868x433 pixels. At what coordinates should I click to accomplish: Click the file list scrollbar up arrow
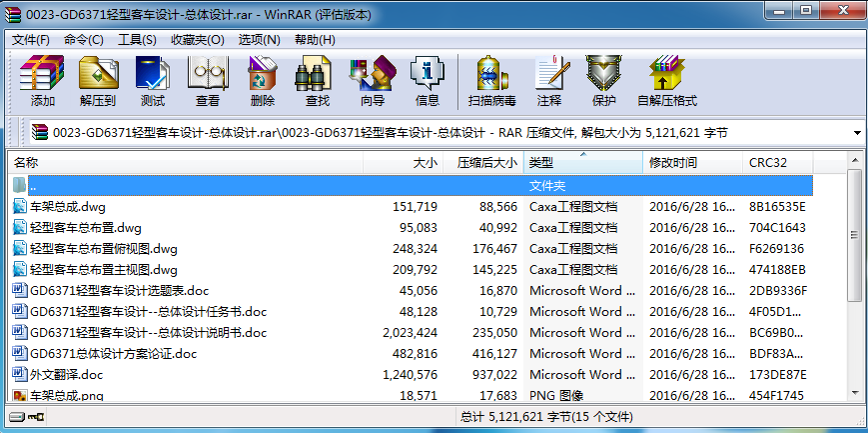(x=855, y=161)
